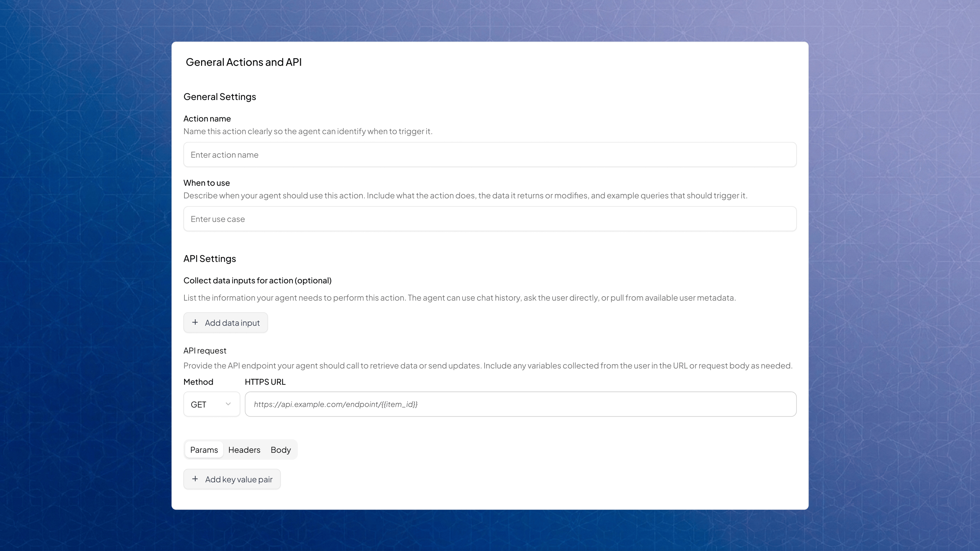The image size is (980, 551).
Task: Click the General Actions and API title
Action: [x=244, y=62]
